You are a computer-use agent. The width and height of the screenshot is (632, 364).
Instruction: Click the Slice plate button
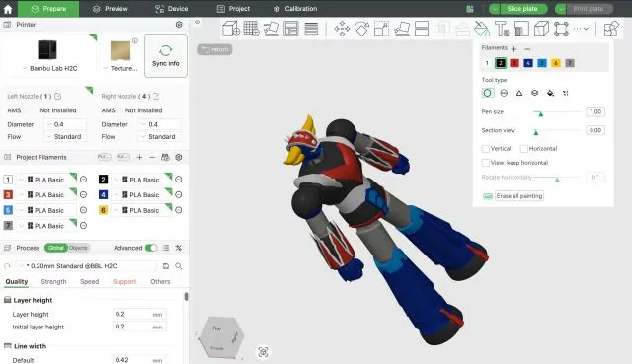(x=522, y=9)
